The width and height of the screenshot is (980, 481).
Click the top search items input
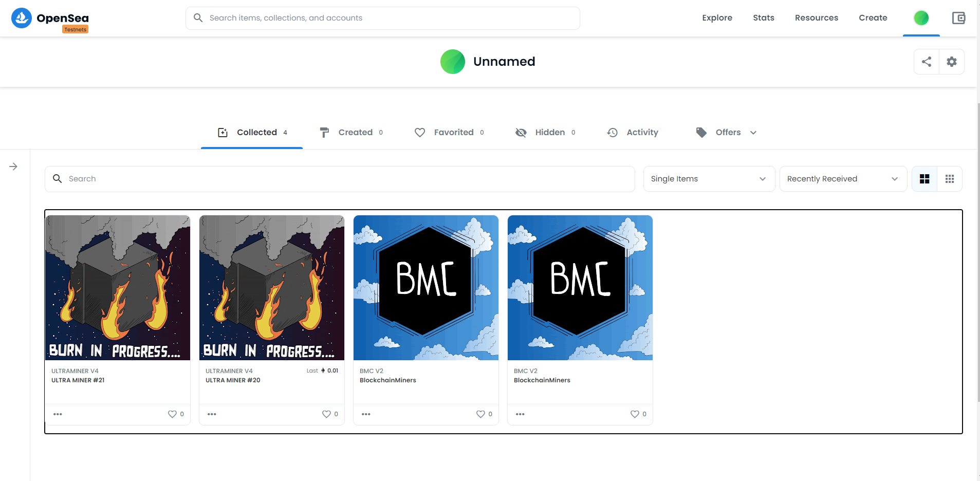(x=383, y=18)
